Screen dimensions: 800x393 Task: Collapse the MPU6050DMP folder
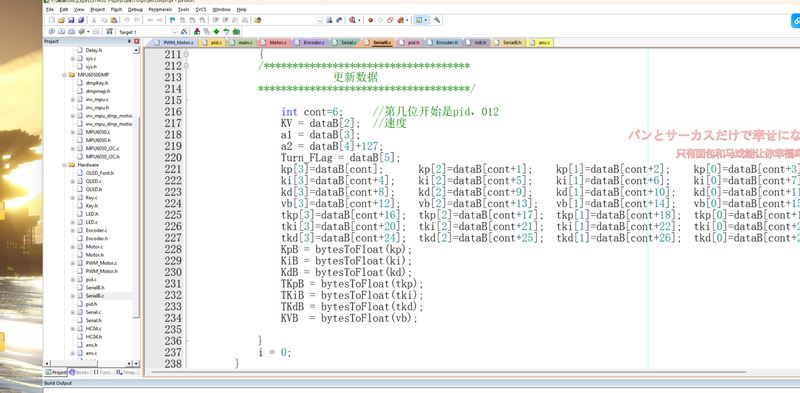[65, 75]
